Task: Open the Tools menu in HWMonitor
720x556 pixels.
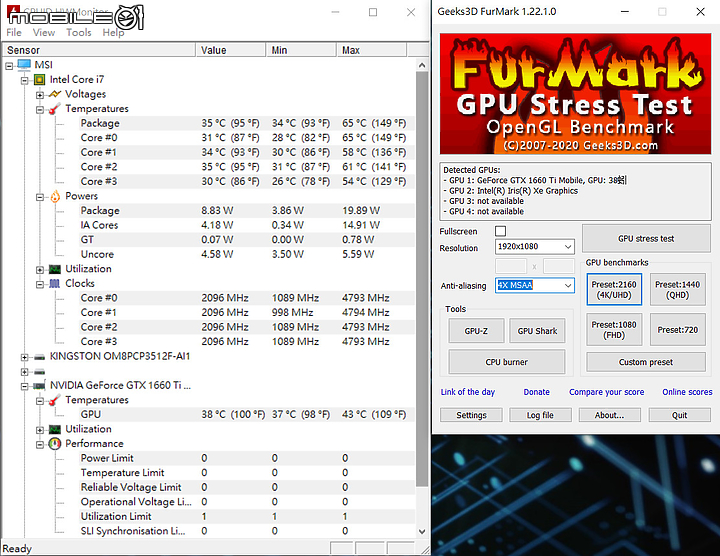Action: (x=79, y=33)
